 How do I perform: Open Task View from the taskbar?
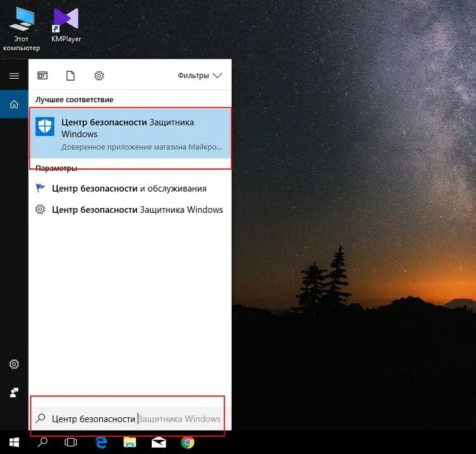[x=70, y=442]
